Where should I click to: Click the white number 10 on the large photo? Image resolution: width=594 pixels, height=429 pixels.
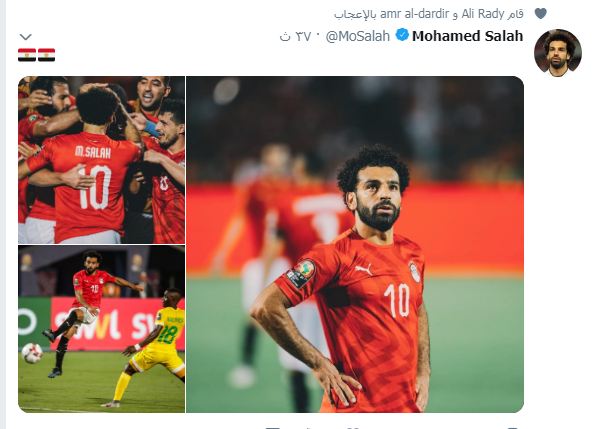pos(397,300)
